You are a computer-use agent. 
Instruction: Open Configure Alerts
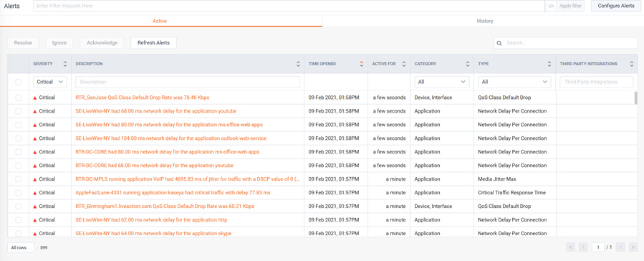615,6
